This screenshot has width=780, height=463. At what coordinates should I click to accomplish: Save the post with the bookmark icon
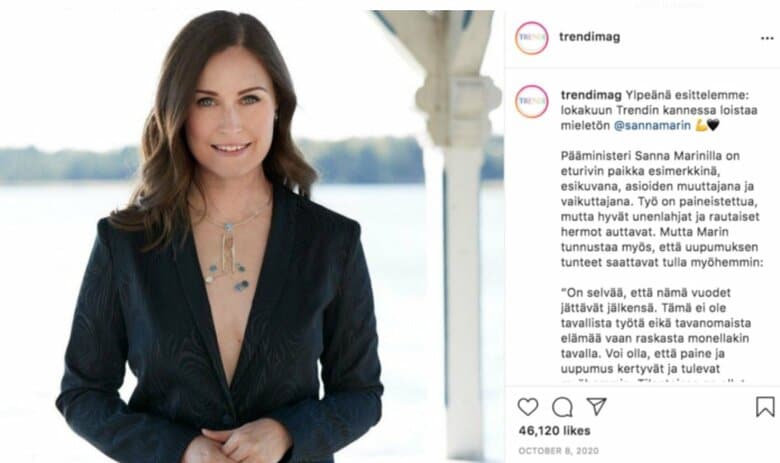click(x=765, y=406)
